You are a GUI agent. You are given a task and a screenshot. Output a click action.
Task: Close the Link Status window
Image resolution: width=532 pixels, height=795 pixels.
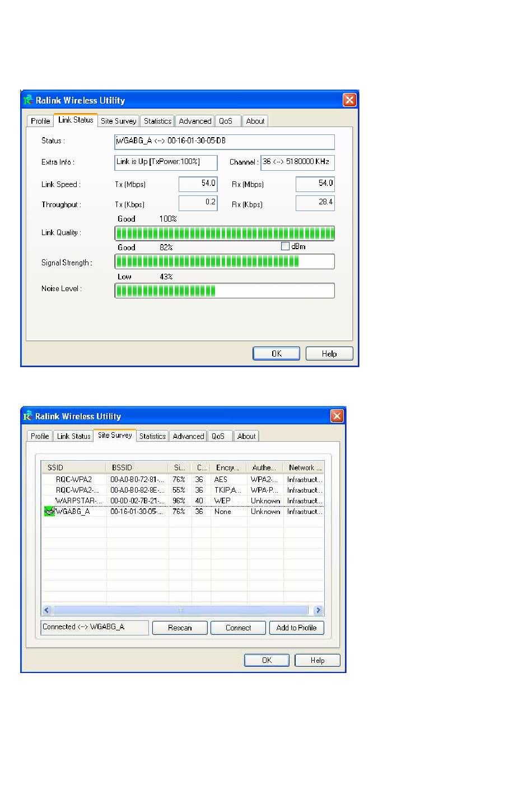tap(349, 100)
